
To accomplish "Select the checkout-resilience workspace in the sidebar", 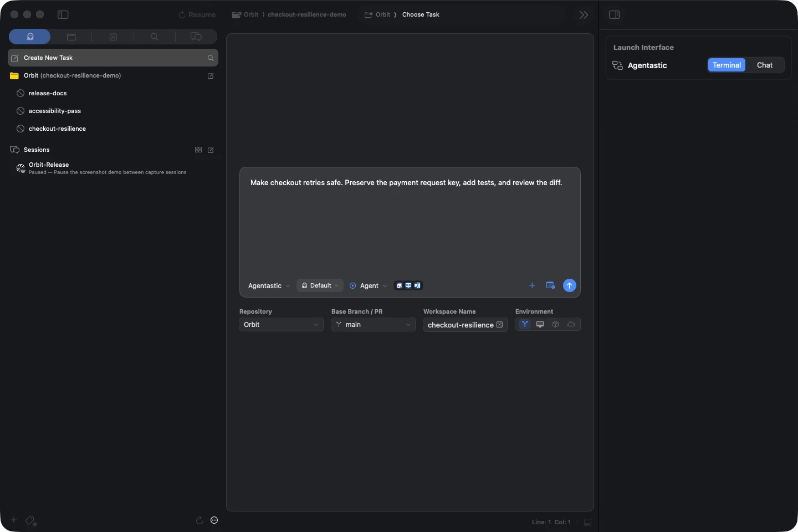I will tap(113, 129).
